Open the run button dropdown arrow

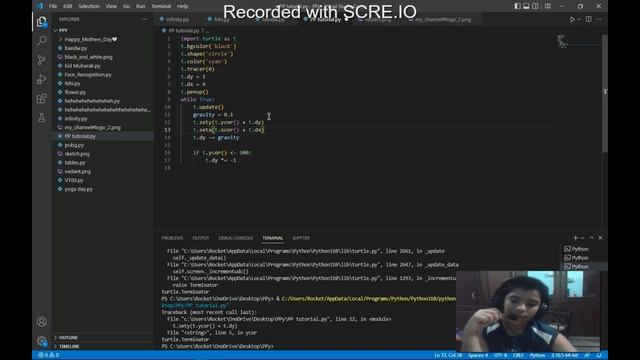[579, 19]
